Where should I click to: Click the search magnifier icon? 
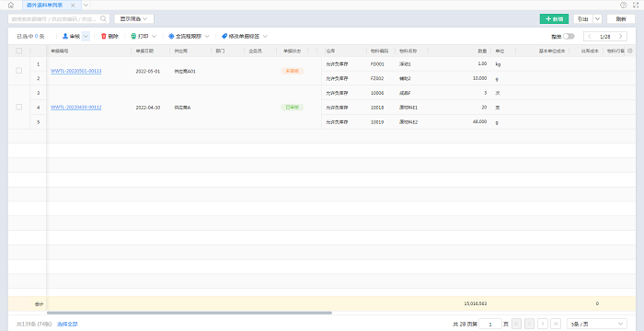(103, 19)
